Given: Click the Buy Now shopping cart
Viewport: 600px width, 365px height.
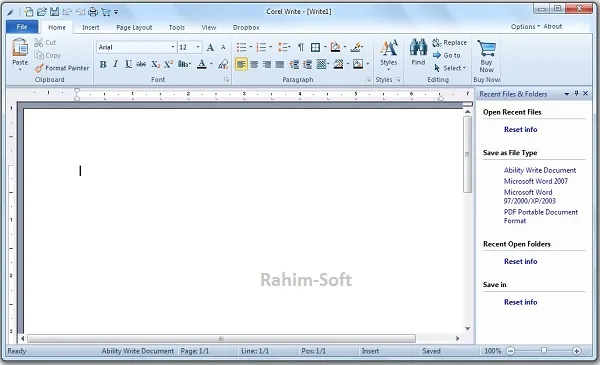Looking at the screenshot, I should click(x=486, y=48).
